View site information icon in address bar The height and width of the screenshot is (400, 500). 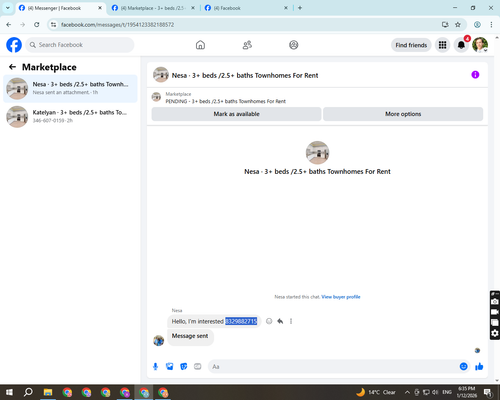coord(53,25)
